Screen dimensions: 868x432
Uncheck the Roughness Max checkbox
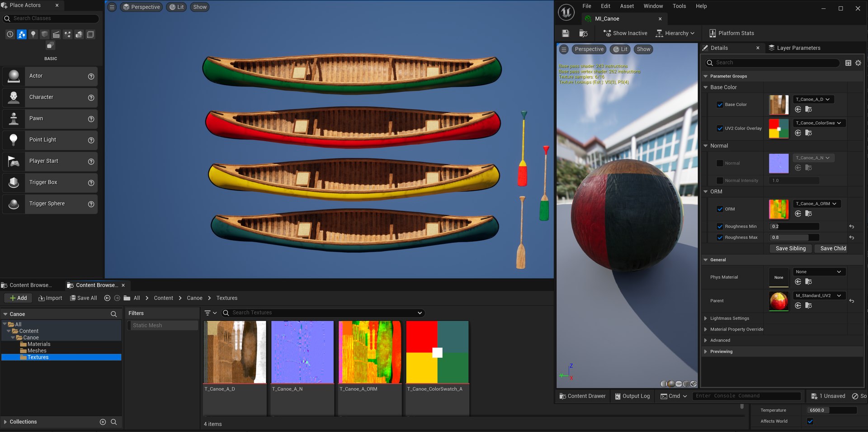(x=720, y=237)
